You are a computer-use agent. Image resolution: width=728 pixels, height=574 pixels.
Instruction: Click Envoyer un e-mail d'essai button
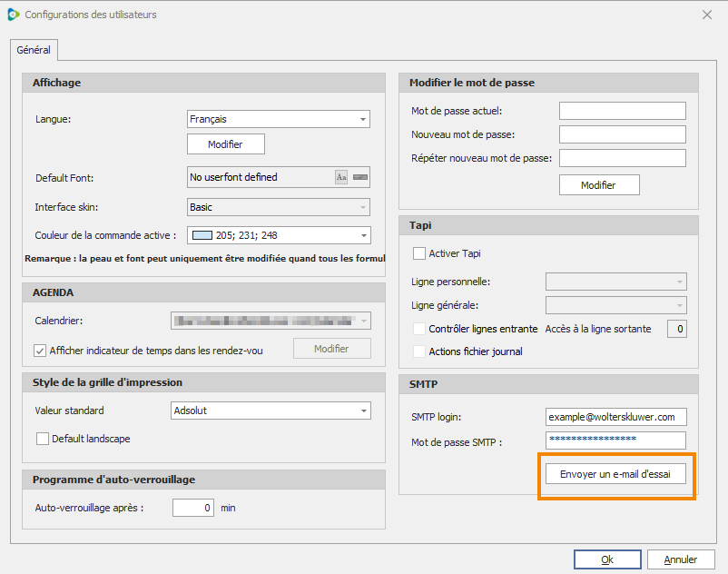pyautogui.click(x=615, y=474)
